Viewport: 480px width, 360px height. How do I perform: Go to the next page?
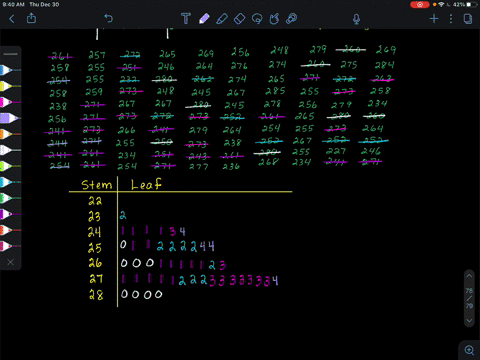pos(469,320)
